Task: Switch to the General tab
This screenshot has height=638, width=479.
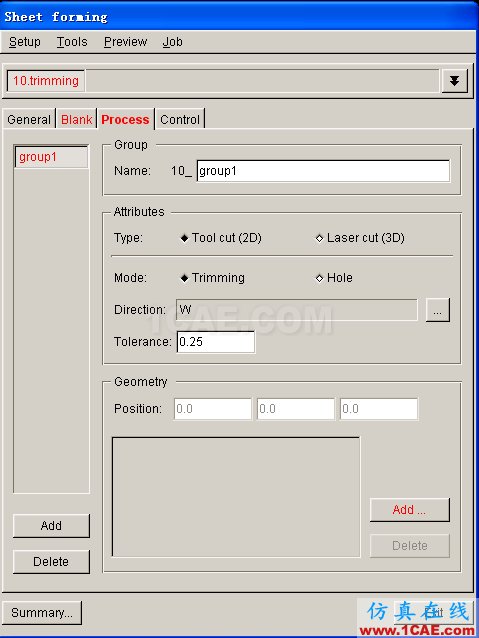Action: 29,120
